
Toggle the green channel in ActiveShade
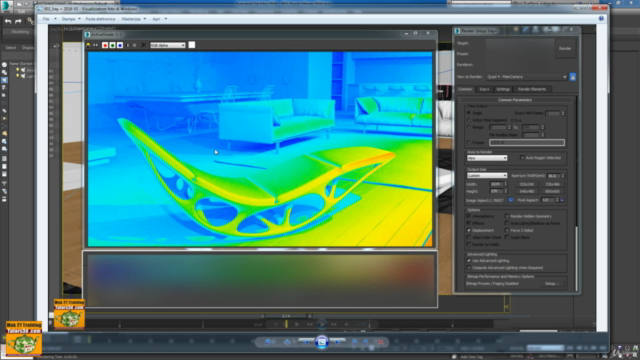click(x=112, y=45)
